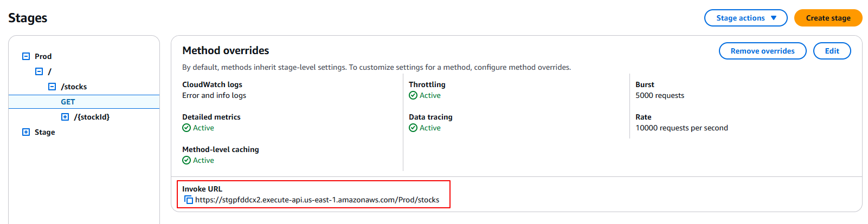Click Remove overrides button
This screenshot has height=224, width=868.
click(x=762, y=51)
